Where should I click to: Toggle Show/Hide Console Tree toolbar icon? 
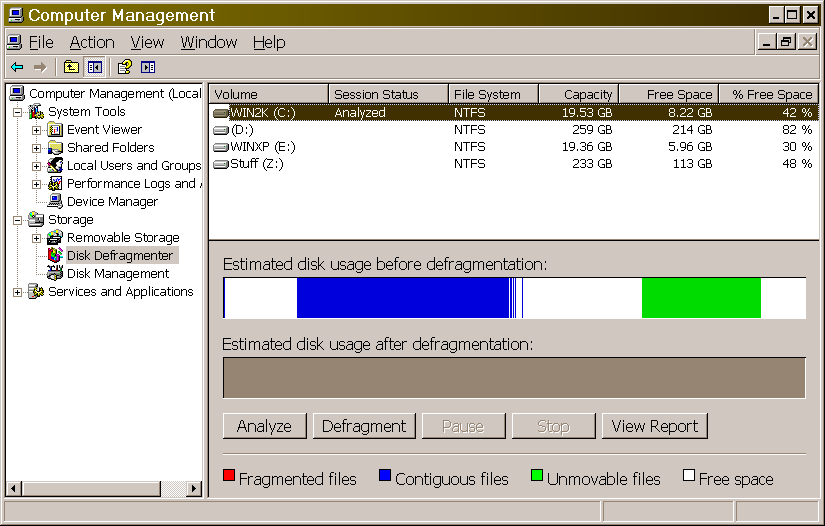point(95,67)
